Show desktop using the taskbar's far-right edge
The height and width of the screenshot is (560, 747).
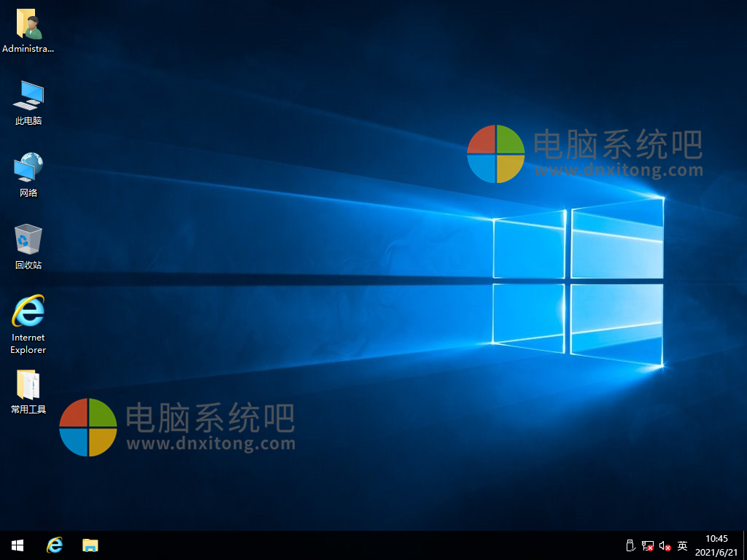[x=745, y=545]
